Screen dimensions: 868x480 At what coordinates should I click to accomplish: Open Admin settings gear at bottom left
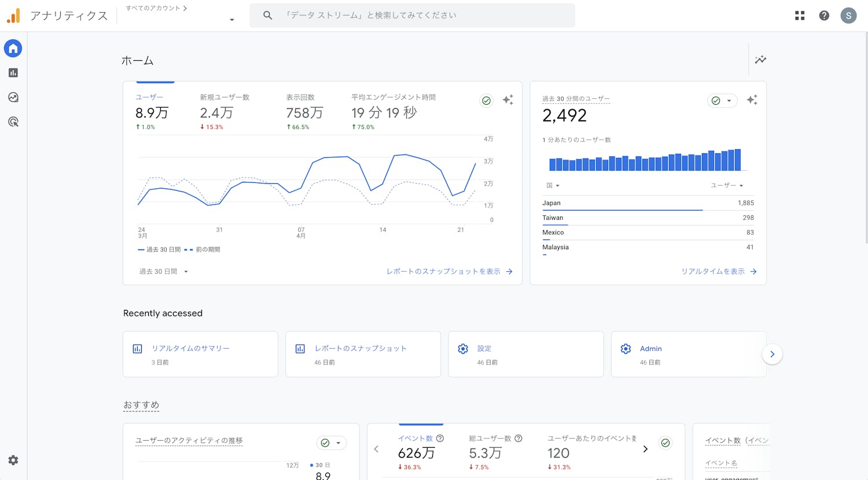click(13, 460)
